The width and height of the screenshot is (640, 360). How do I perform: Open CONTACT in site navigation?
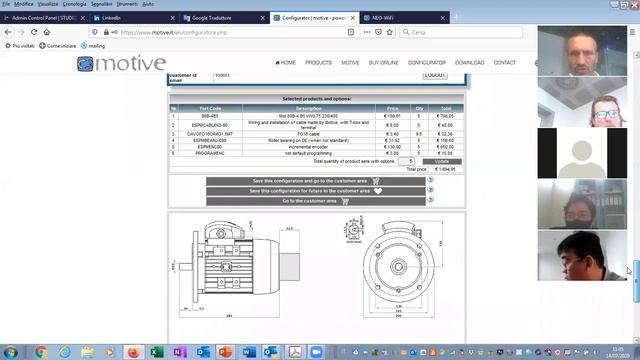[x=504, y=62]
